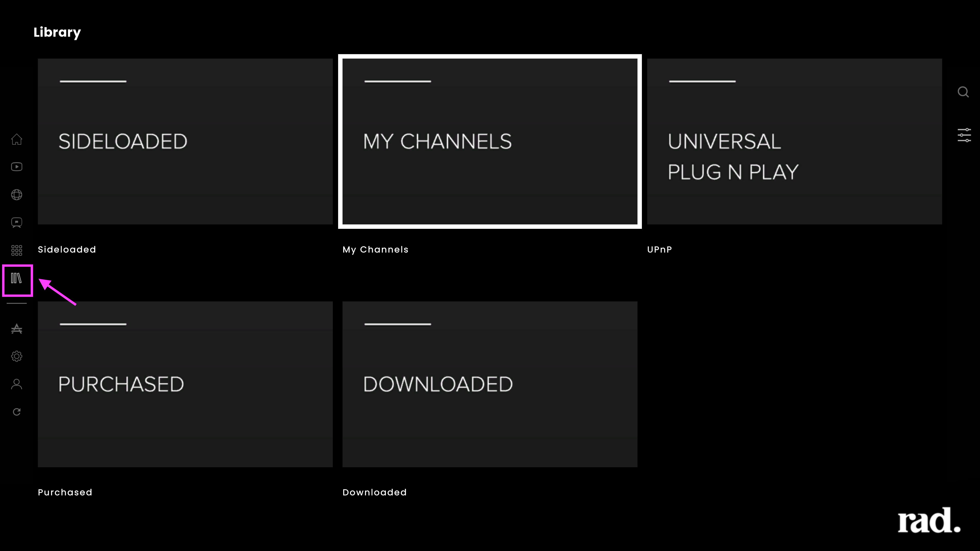Open the video player sidebar icon
980x551 pixels.
pos(16,167)
